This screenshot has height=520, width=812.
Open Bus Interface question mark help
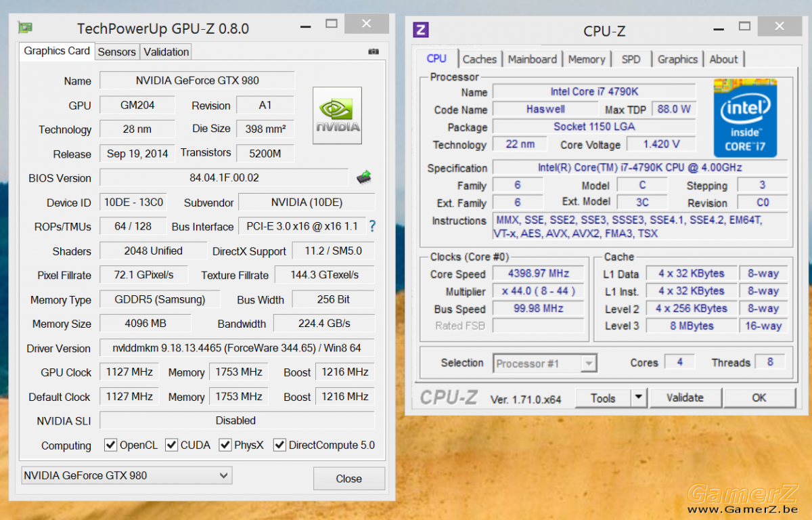[371, 226]
